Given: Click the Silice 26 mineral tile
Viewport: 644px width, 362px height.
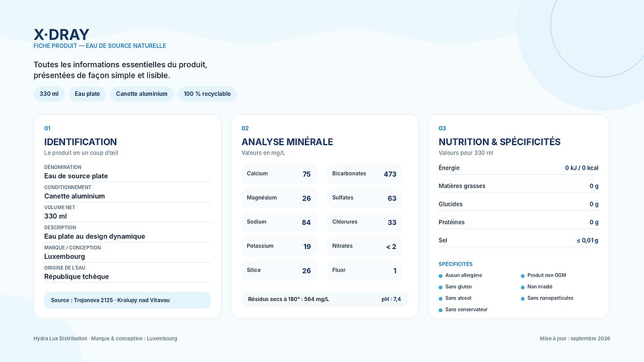Looking at the screenshot, I should 279,271.
